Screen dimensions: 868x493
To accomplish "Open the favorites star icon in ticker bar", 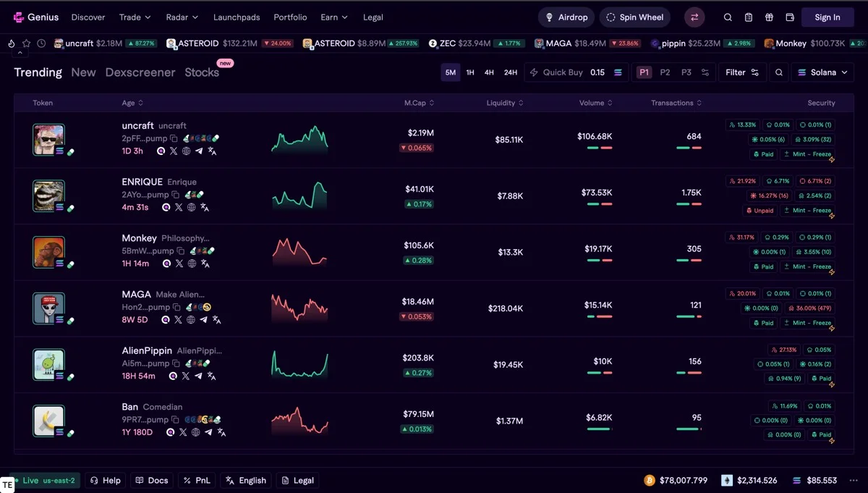I will tap(26, 43).
